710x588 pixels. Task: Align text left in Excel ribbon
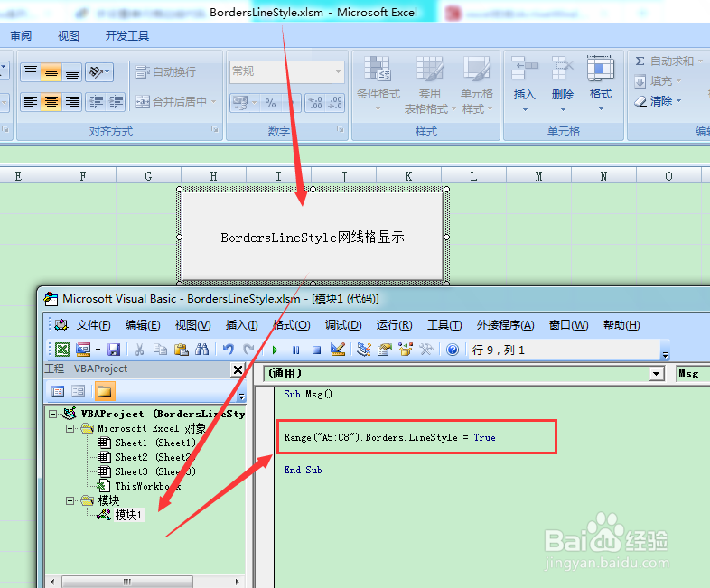click(31, 102)
